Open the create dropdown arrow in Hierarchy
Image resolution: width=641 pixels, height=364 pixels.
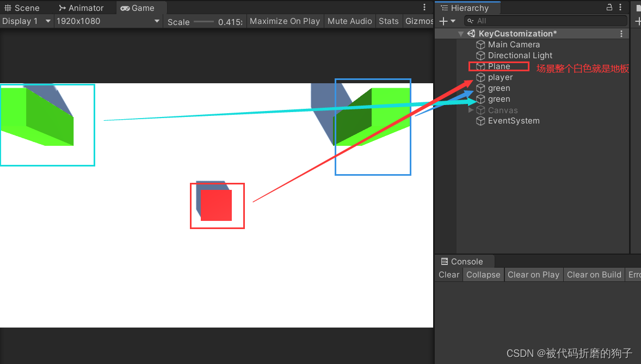[453, 21]
